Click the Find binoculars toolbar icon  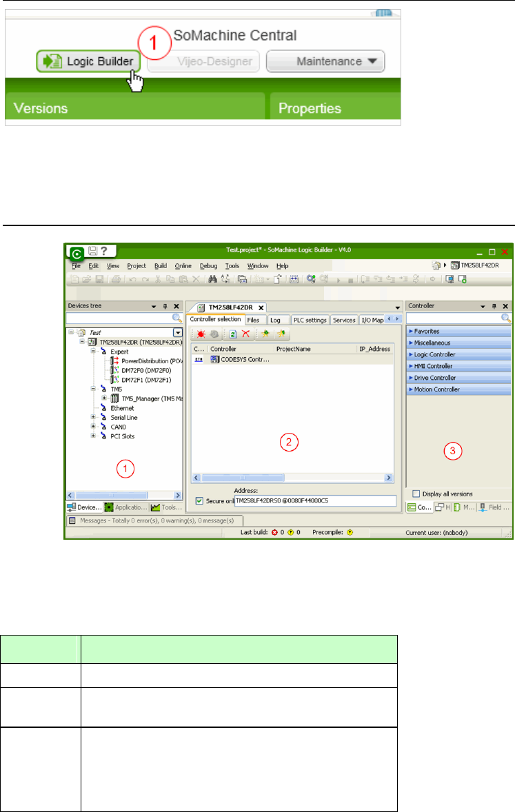point(212,279)
